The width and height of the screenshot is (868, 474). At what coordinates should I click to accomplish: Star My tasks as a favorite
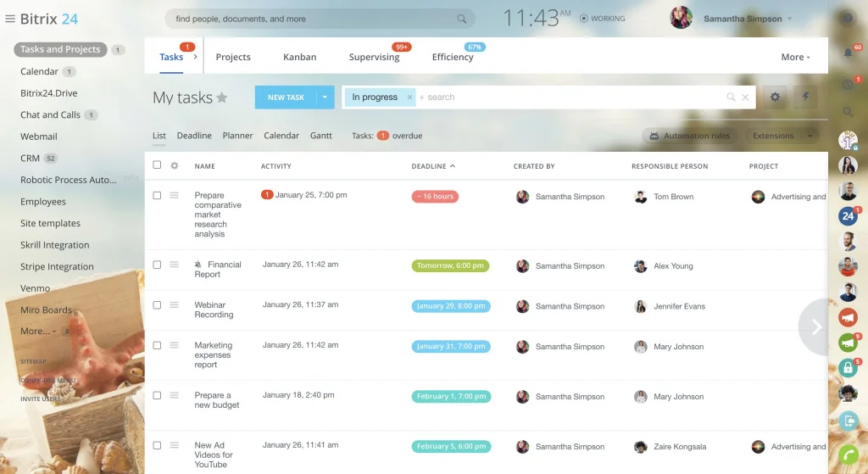tap(222, 98)
